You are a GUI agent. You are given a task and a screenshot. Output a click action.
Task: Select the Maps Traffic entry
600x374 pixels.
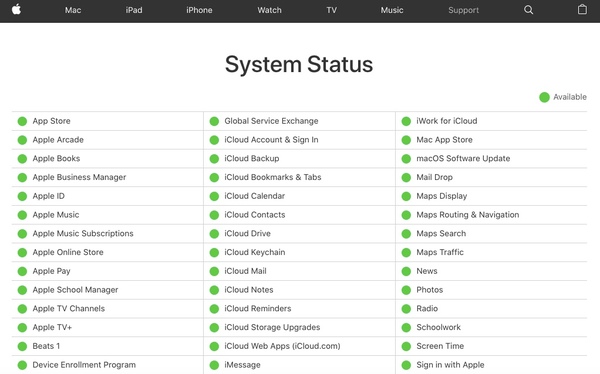440,252
